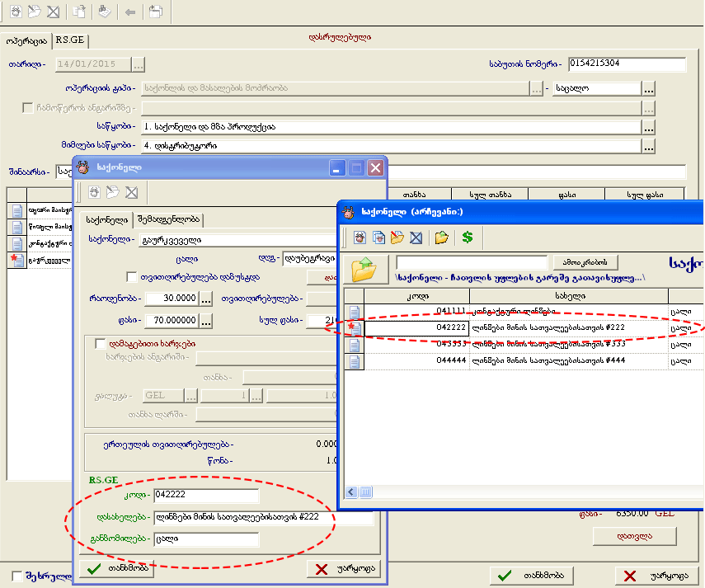Viewport: 705px width, 588px height.
Task: Click the document icon of row 043333
Action: tap(355, 345)
